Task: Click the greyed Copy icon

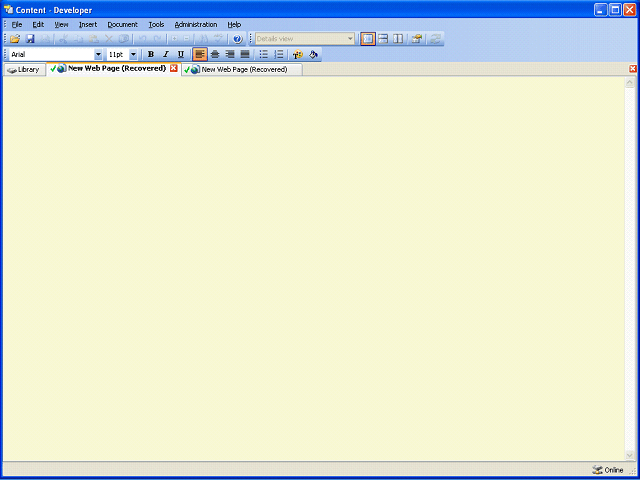Action: tap(78, 39)
